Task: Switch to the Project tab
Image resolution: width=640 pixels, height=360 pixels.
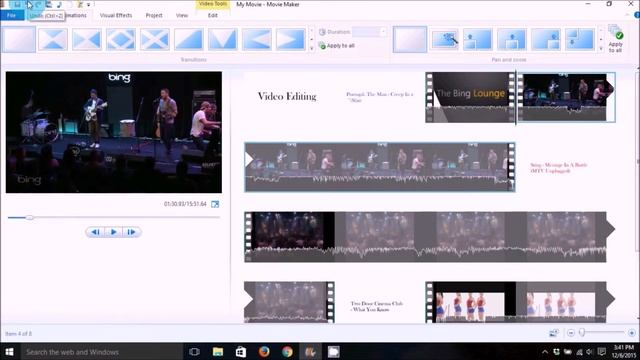Action: pyautogui.click(x=154, y=16)
